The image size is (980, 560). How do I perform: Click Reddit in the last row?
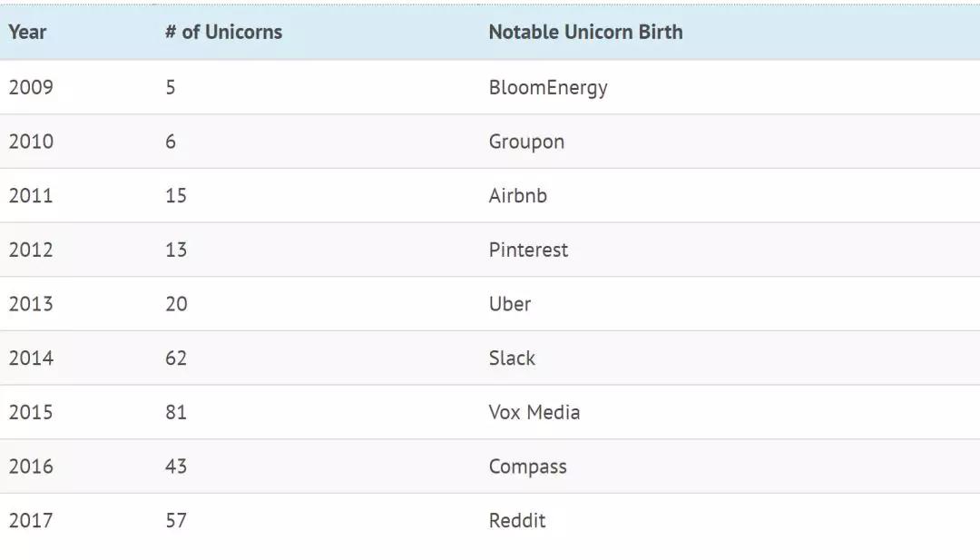[x=517, y=521]
